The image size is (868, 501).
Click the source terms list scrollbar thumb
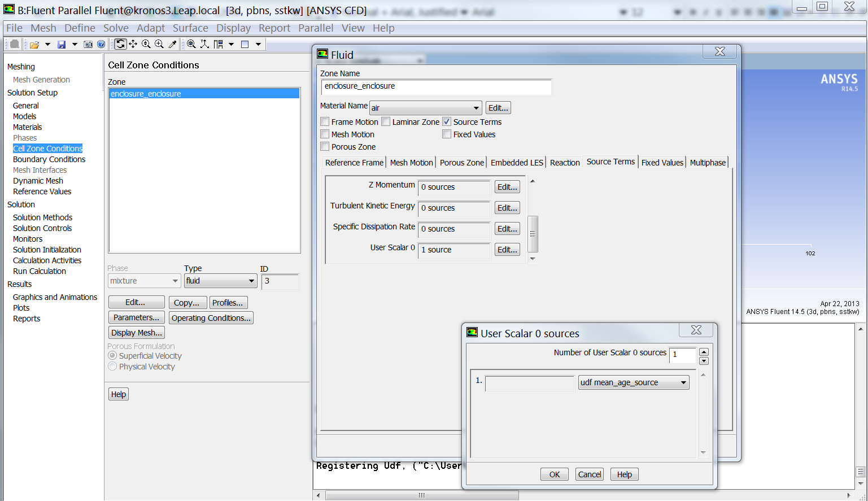(x=533, y=234)
